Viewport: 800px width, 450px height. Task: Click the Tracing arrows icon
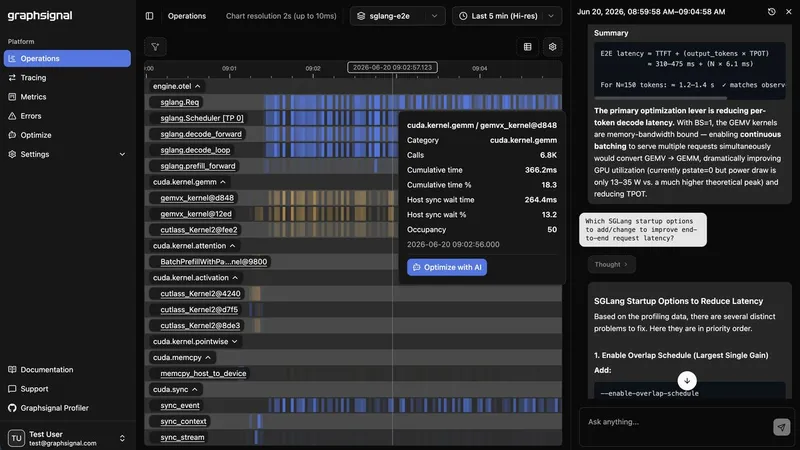[x=12, y=78]
